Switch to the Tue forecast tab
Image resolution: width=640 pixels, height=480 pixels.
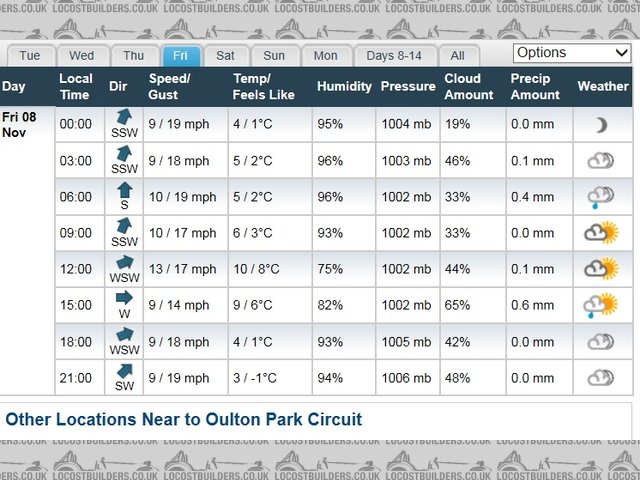click(x=30, y=56)
